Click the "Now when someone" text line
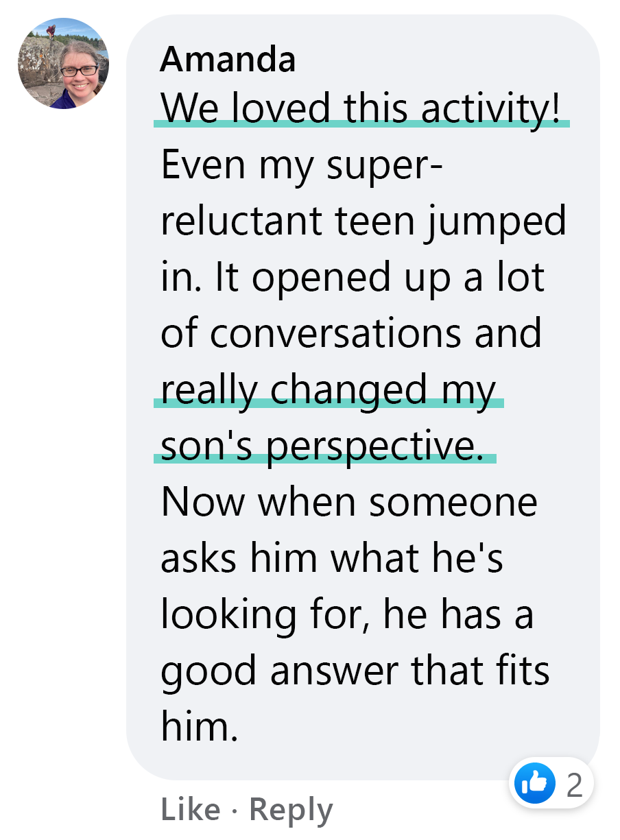This screenshot has height=840, width=620. tap(348, 502)
